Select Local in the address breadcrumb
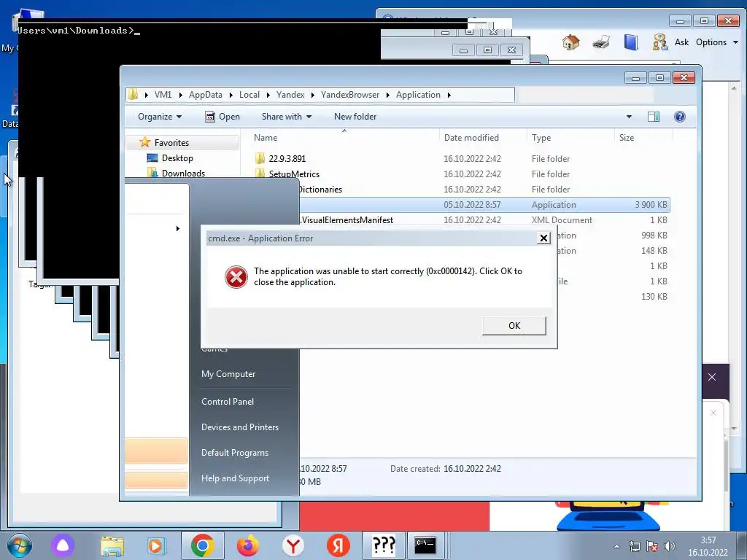 tap(249, 95)
